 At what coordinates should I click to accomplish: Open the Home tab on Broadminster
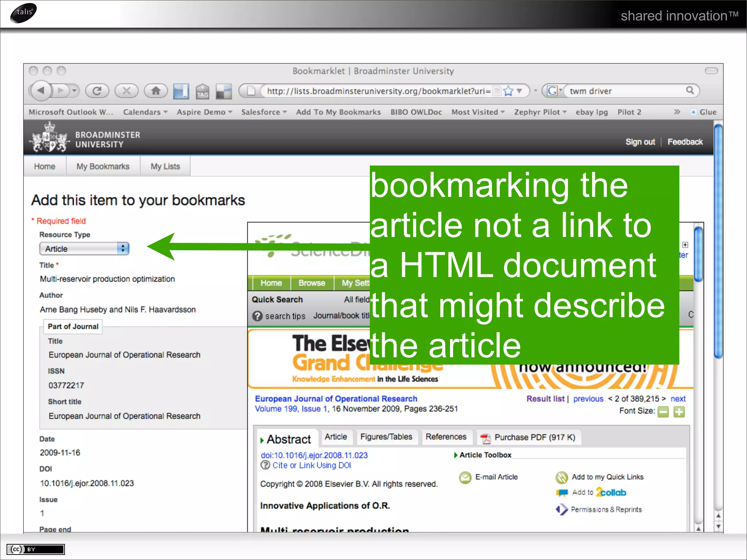click(44, 166)
